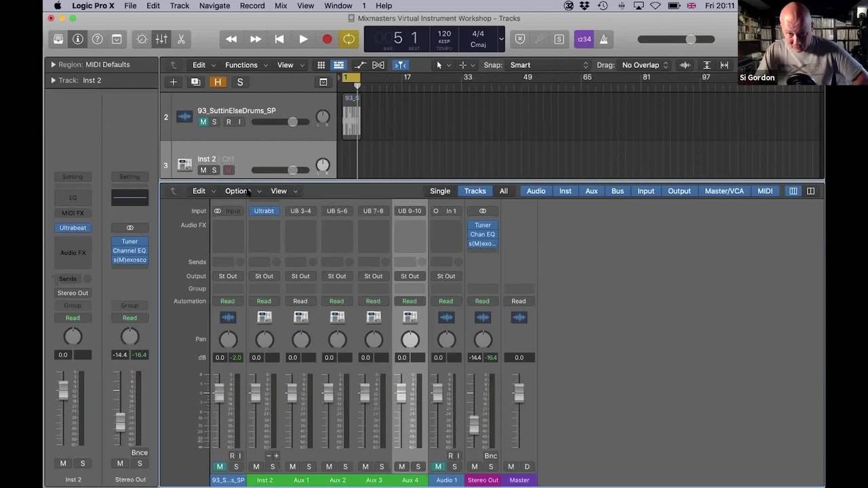Go to the beginning of project
This screenshot has width=868, height=488.
pos(279,39)
